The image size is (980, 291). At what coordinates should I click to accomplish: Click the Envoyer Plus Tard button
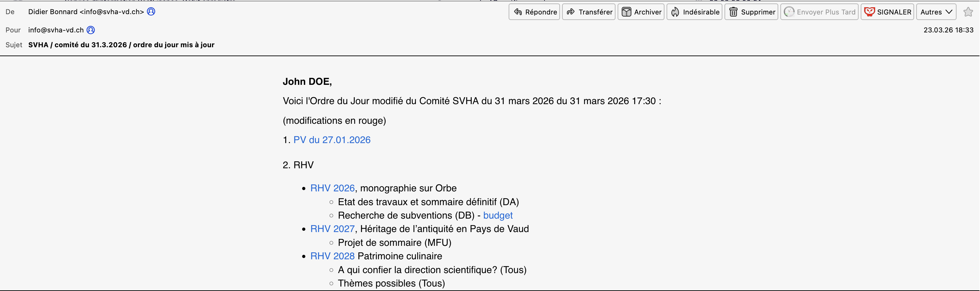tap(819, 12)
